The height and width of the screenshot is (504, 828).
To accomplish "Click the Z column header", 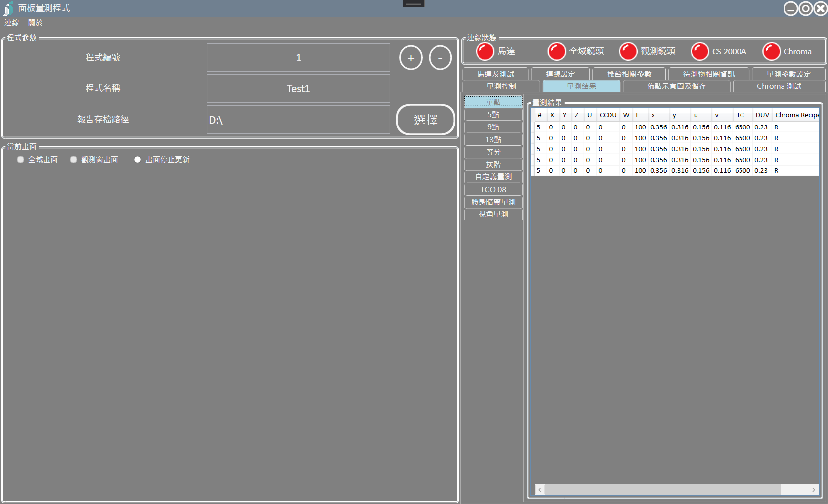I will click(x=577, y=115).
